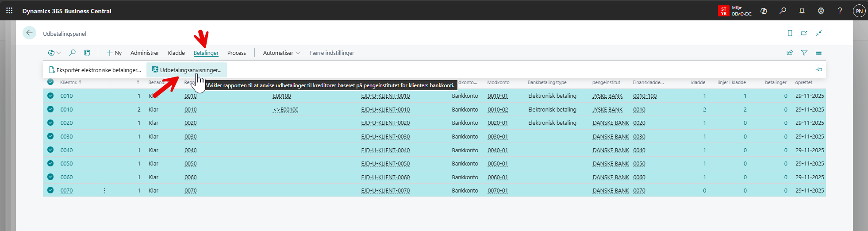The image size is (868, 231).
Task: Expand the Automatiser dropdown
Action: (x=281, y=53)
